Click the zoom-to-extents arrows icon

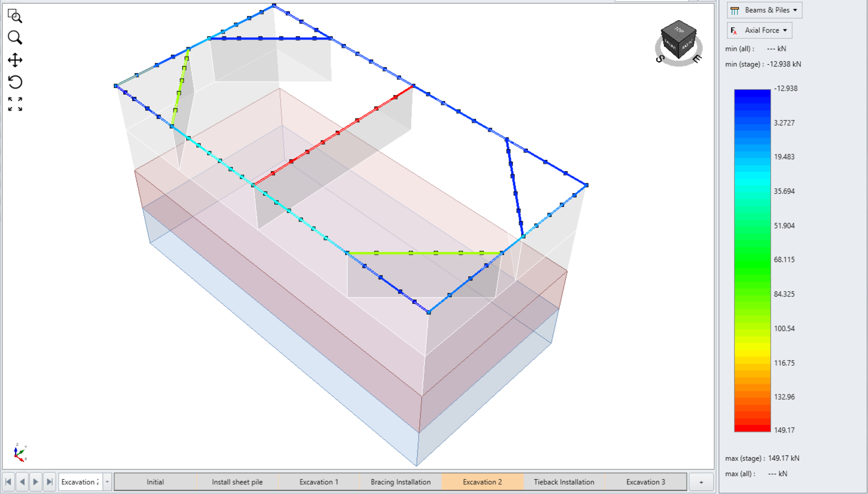coord(15,104)
